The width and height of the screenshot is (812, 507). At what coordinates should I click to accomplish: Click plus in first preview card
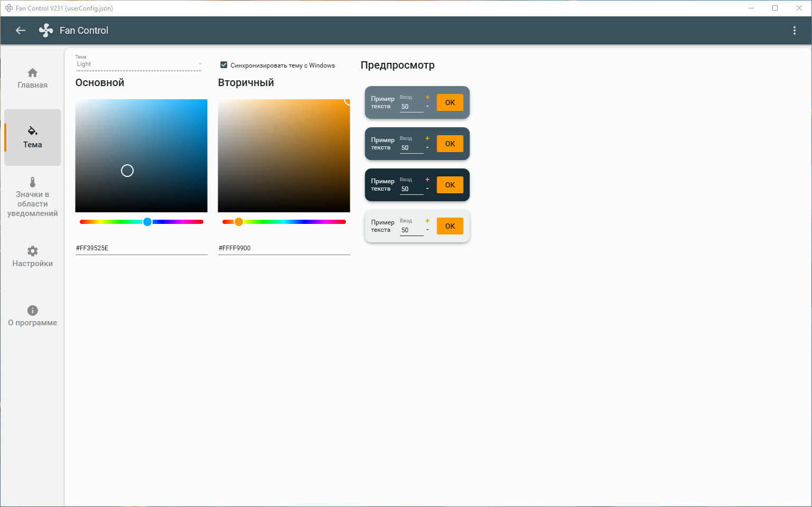[427, 97]
